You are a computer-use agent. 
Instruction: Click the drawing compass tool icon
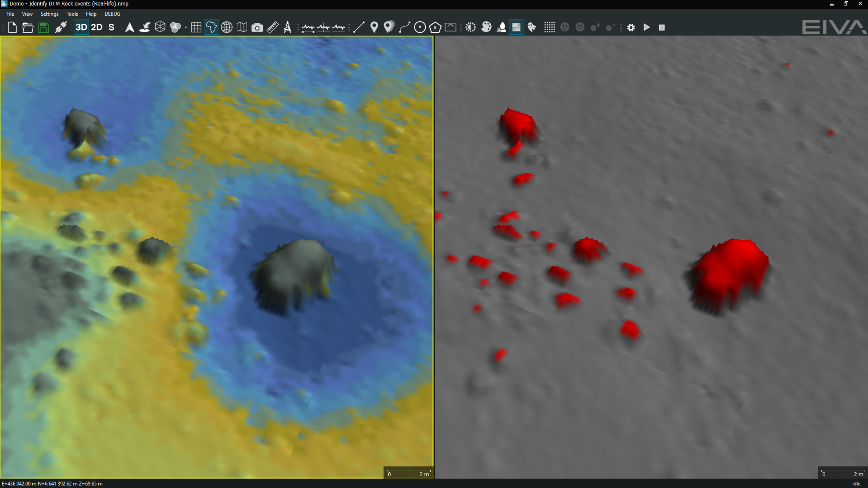(x=288, y=27)
